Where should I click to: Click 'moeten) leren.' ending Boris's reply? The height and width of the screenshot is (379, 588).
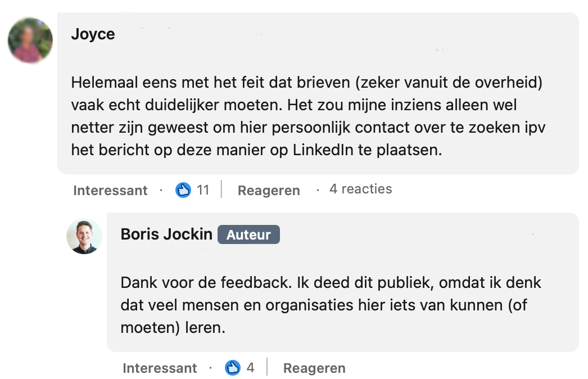point(173,327)
